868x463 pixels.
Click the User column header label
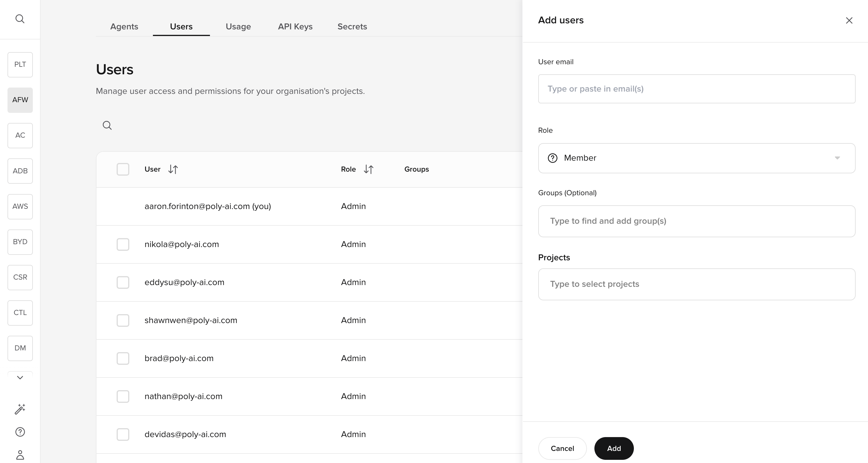pyautogui.click(x=152, y=169)
